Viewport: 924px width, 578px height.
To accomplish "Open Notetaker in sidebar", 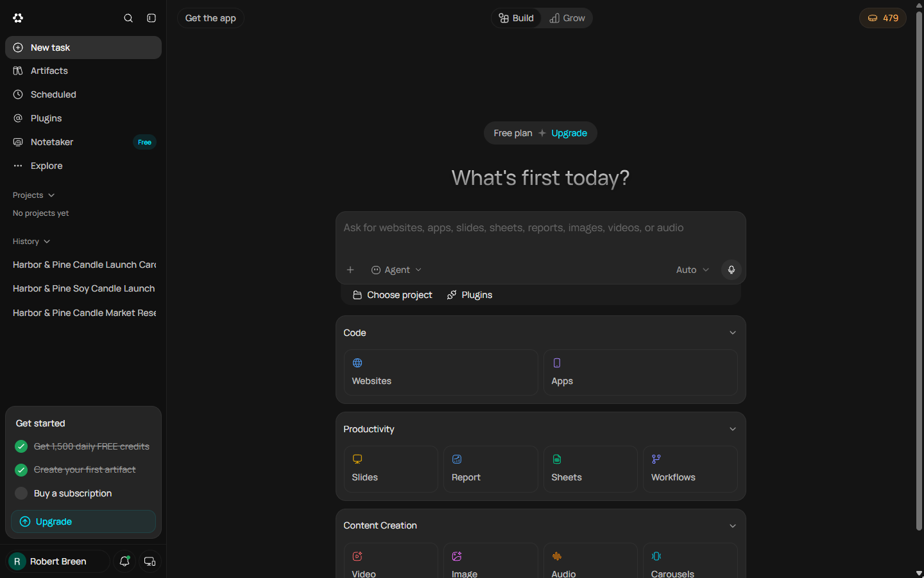I will coord(83,142).
